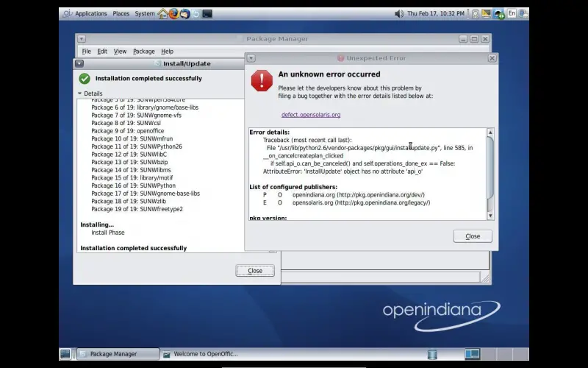Screen dimensions: 588x368
Task: Click the error details scrollbar down arrow
Action: 490,216
